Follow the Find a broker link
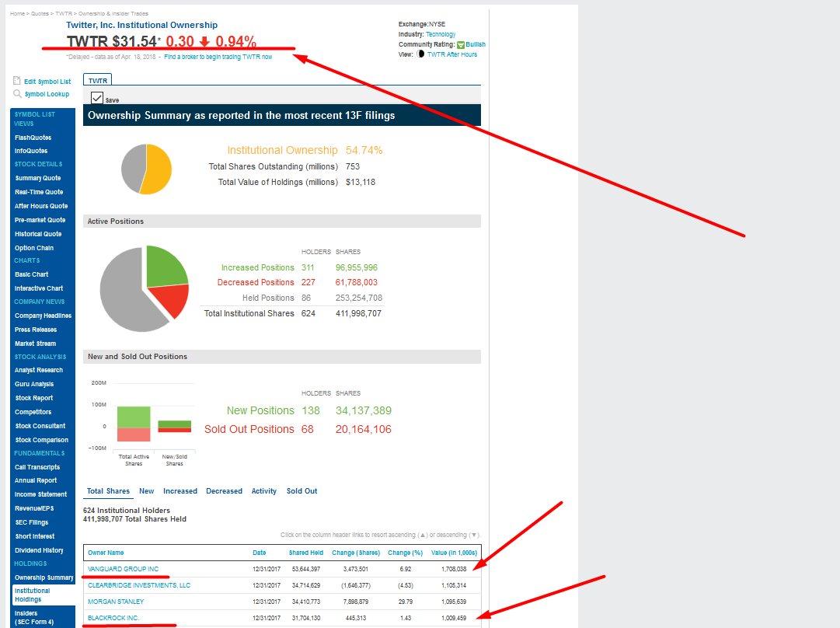The image size is (840, 628). click(218, 57)
